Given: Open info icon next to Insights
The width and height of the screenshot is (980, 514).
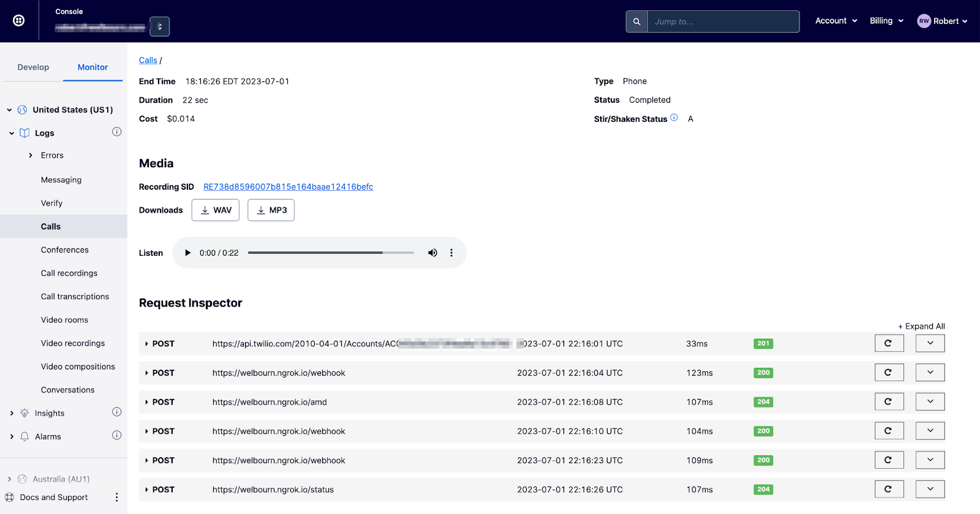Looking at the screenshot, I should [117, 412].
